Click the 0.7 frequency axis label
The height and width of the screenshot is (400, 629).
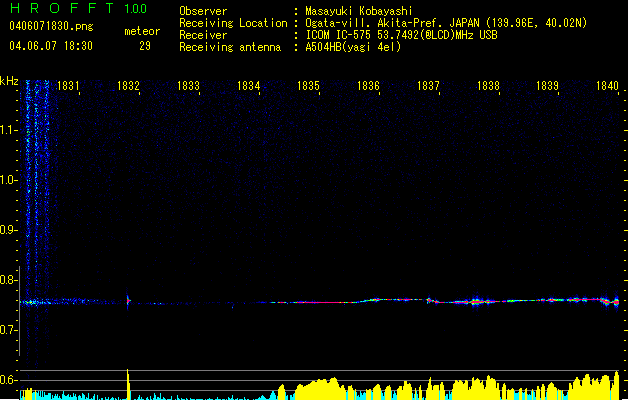tap(7, 330)
